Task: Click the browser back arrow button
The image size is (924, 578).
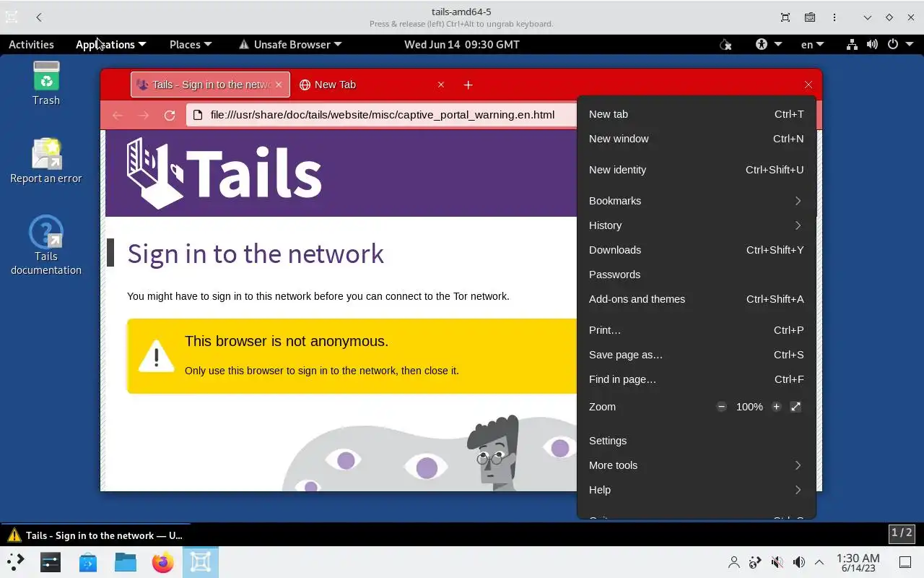Action: pyautogui.click(x=118, y=116)
